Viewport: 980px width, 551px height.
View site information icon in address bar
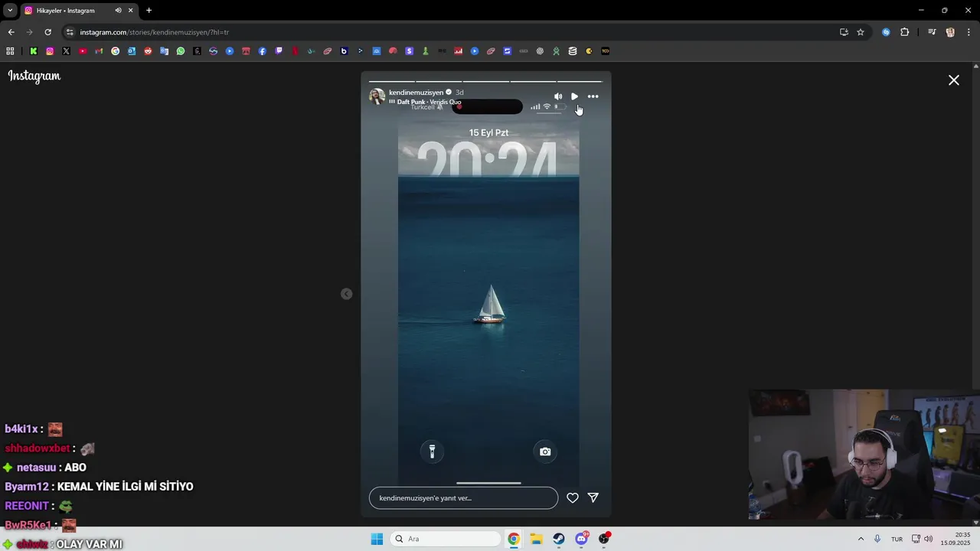click(x=70, y=32)
